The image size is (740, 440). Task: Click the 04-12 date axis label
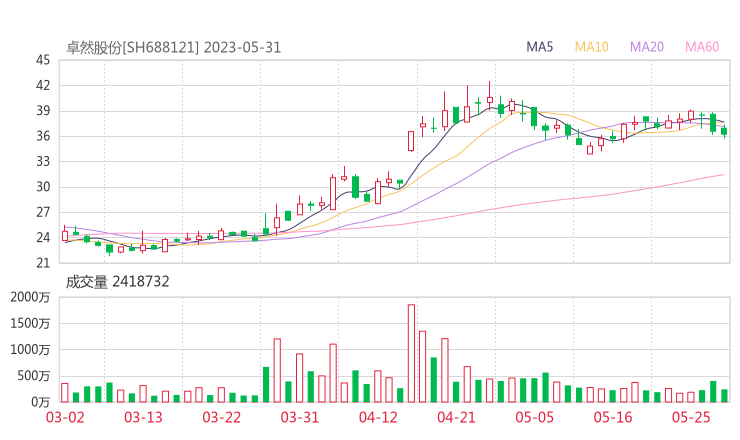click(378, 417)
